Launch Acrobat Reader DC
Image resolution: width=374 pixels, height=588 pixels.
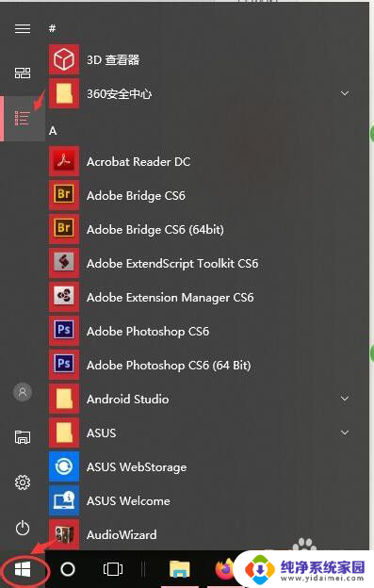(x=203, y=162)
